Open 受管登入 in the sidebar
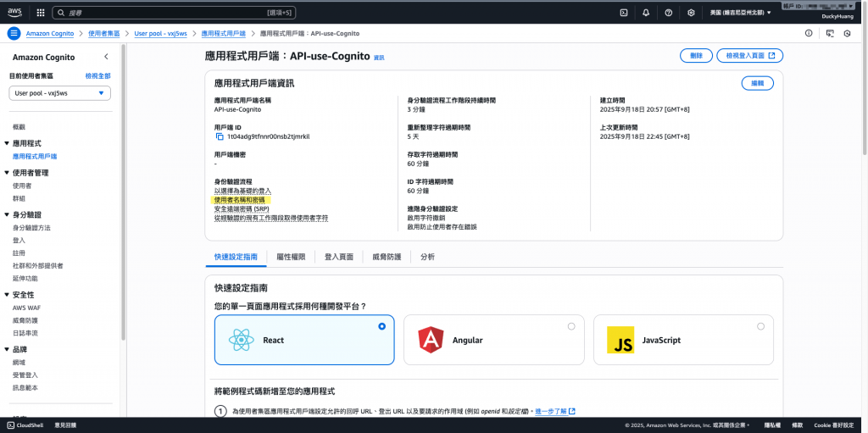The height and width of the screenshot is (433, 868). (x=25, y=375)
